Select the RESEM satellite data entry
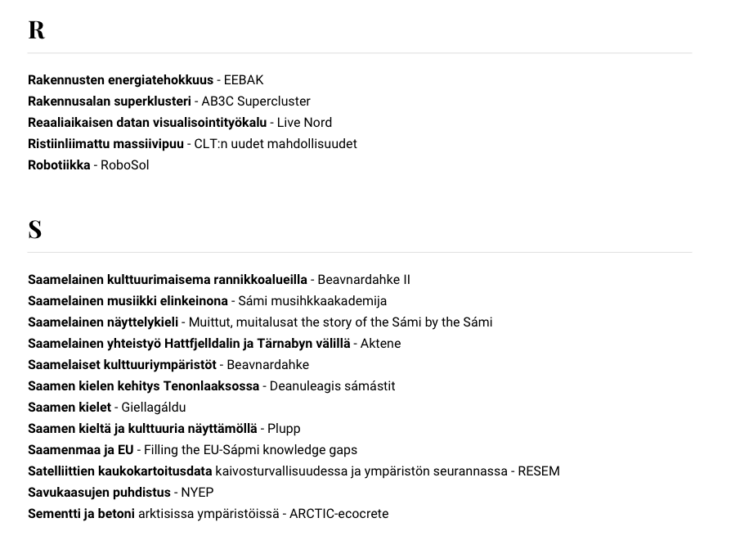The height and width of the screenshot is (545, 740). [x=294, y=471]
